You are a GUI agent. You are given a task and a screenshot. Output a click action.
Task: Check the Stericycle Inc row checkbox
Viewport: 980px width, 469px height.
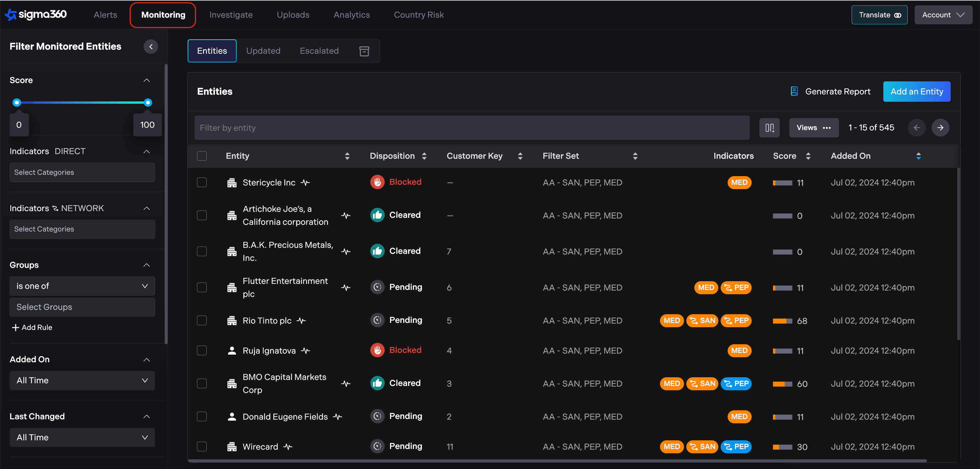click(x=202, y=183)
